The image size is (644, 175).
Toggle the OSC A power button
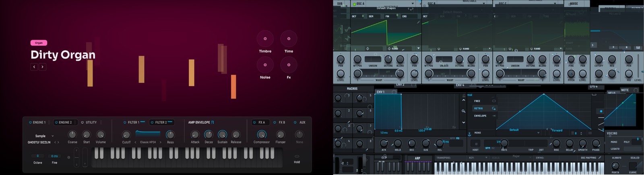(x=354, y=4)
